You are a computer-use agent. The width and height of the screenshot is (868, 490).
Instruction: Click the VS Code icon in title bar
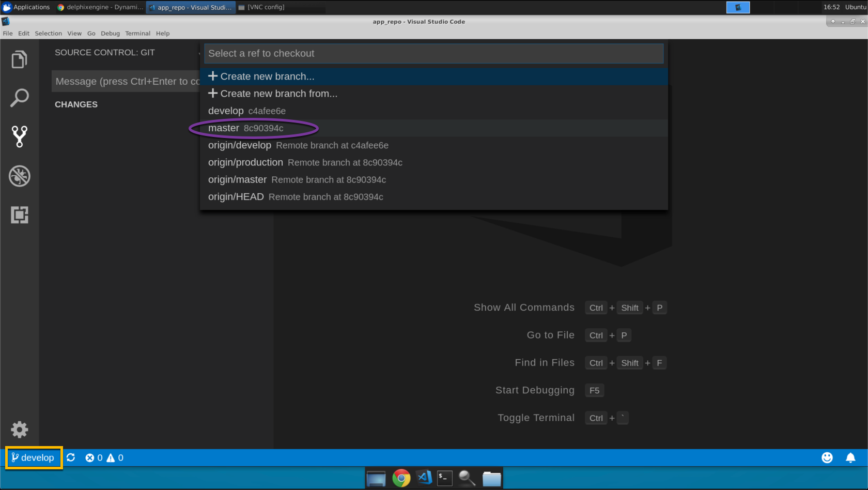pyautogui.click(x=6, y=21)
